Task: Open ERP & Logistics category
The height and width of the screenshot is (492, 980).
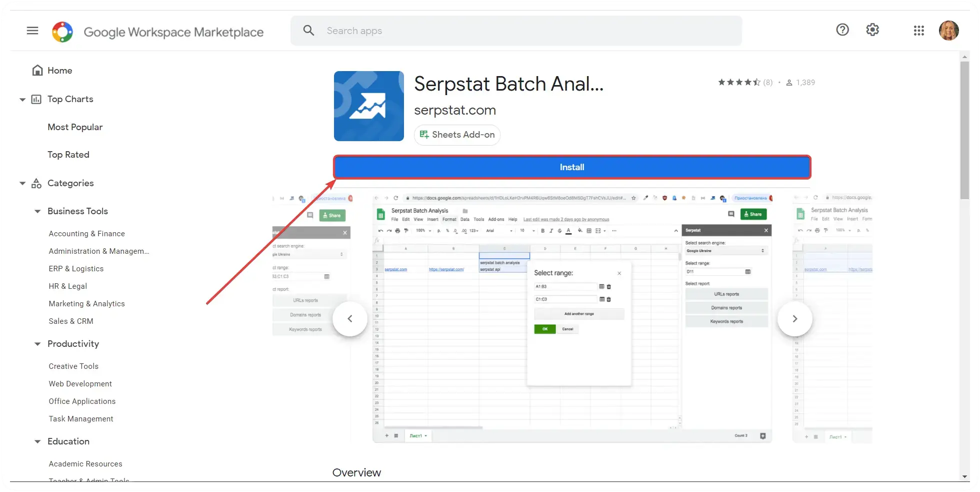Action: [x=76, y=269]
